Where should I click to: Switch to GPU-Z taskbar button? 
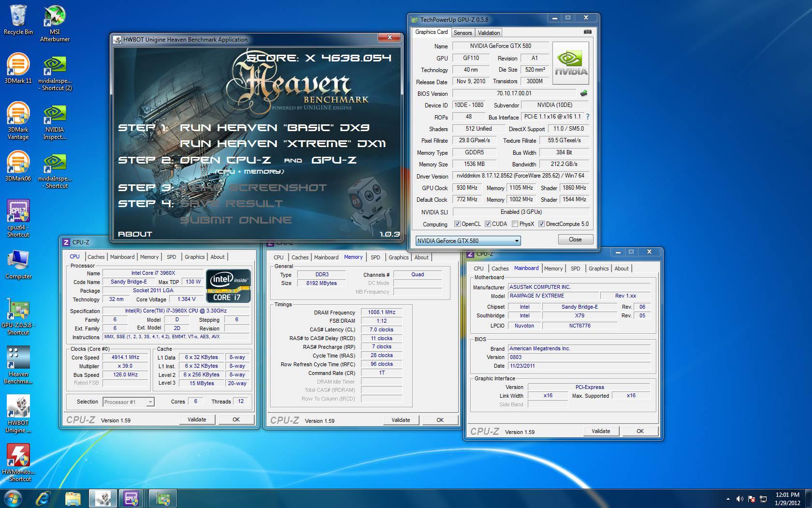coord(162,498)
